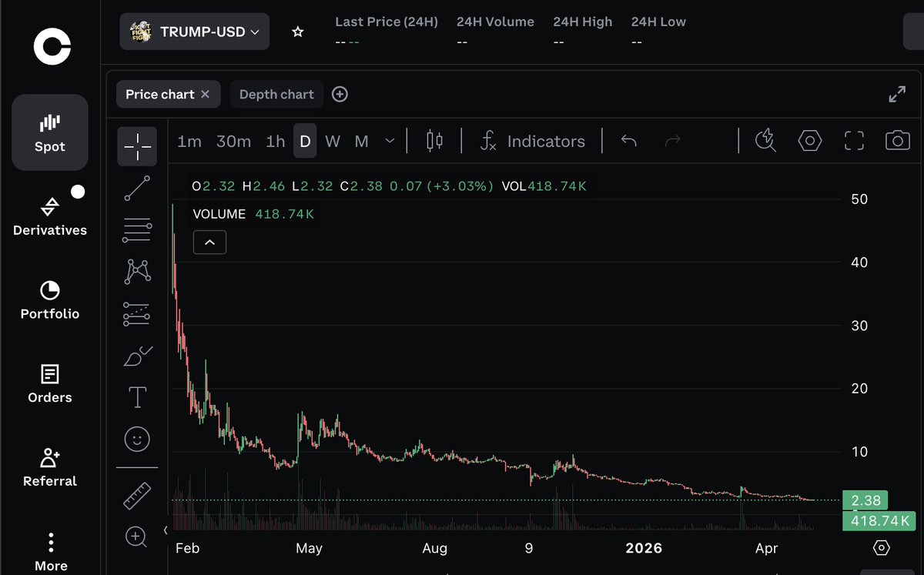This screenshot has height=575, width=924.
Task: Set chart interval to 1m
Action: pos(189,142)
